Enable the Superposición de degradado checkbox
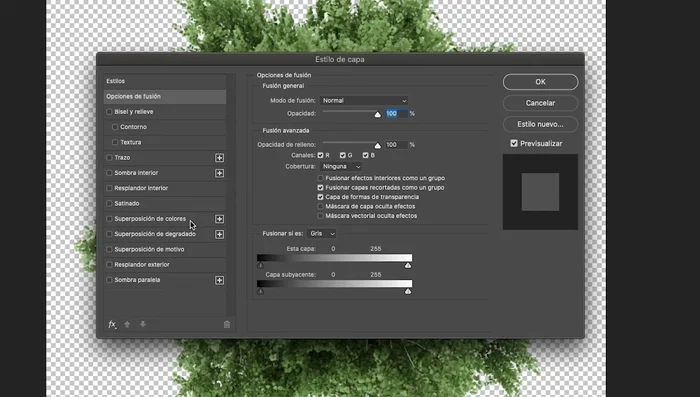Image resolution: width=700 pixels, height=397 pixels. click(109, 234)
